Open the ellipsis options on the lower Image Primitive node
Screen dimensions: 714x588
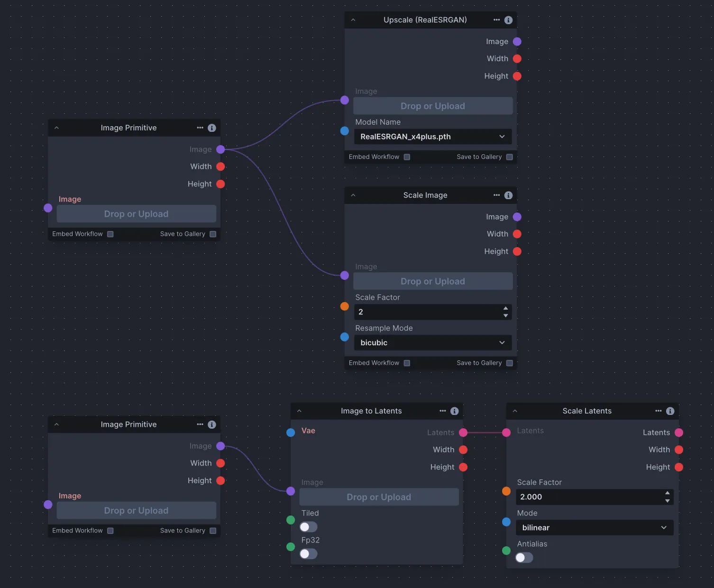[200, 424]
